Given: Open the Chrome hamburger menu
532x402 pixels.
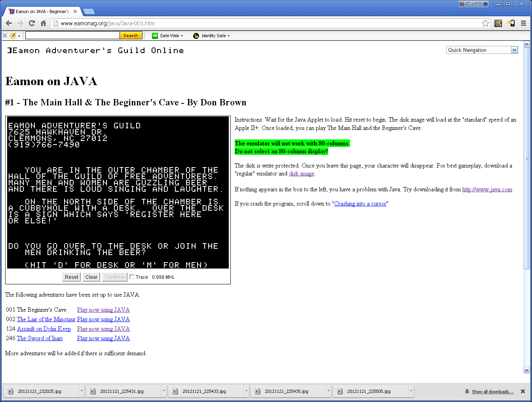Looking at the screenshot, I should (523, 23).
